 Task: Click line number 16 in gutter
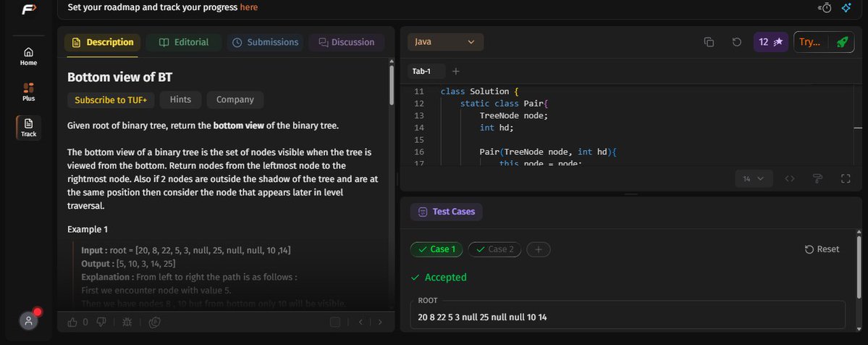tap(418, 152)
